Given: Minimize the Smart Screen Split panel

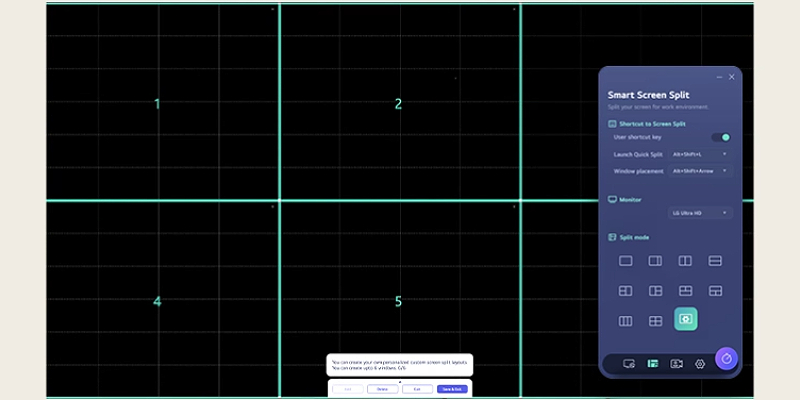Looking at the screenshot, I should point(719,77).
